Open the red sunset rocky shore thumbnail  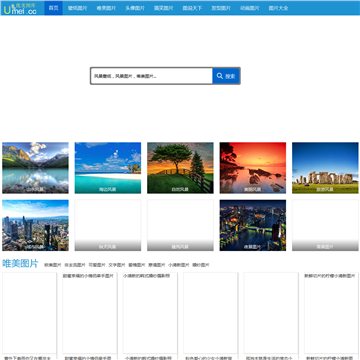253,168
